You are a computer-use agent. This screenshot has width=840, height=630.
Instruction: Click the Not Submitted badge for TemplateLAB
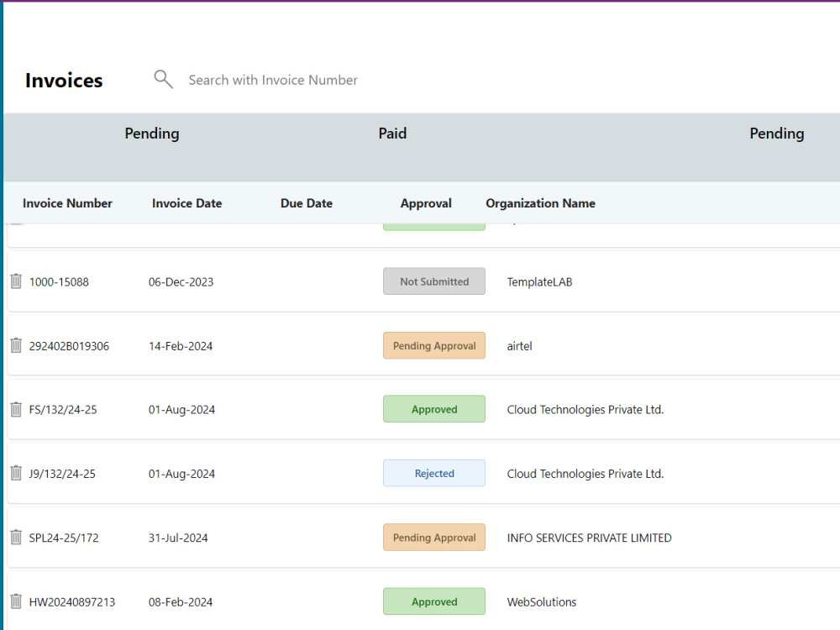pyautogui.click(x=433, y=281)
